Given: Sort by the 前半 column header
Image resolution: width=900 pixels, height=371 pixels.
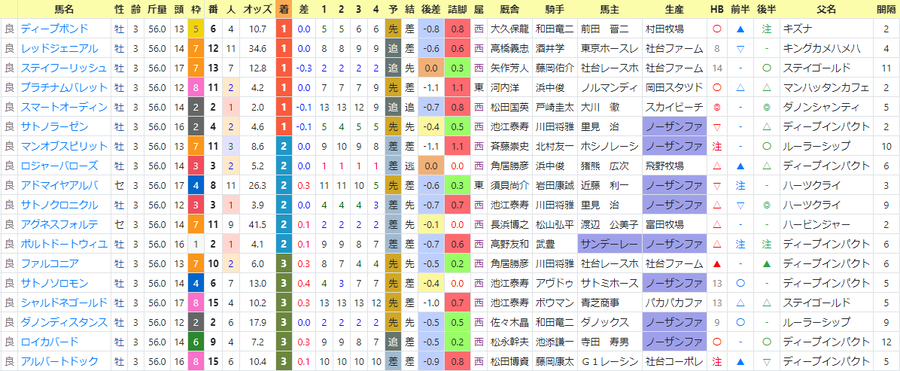Looking at the screenshot, I should pyautogui.click(x=740, y=9).
